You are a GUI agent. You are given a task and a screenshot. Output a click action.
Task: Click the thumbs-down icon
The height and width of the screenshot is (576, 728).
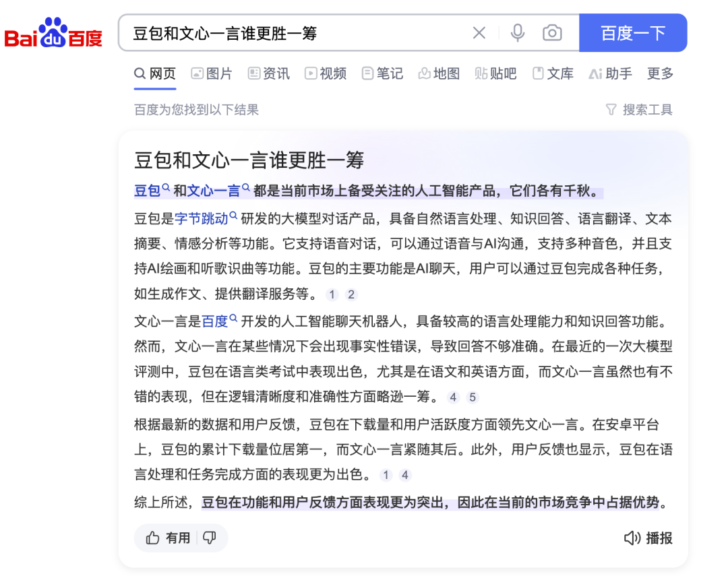pos(210,538)
